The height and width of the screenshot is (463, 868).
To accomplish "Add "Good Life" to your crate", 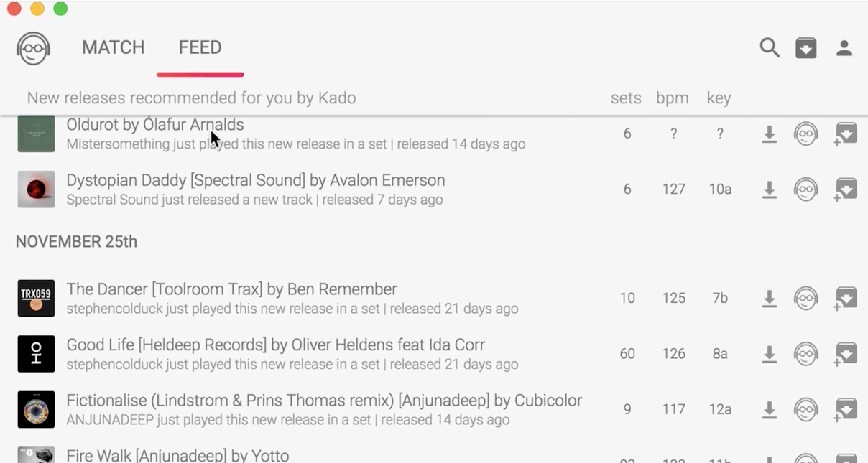I will click(845, 353).
